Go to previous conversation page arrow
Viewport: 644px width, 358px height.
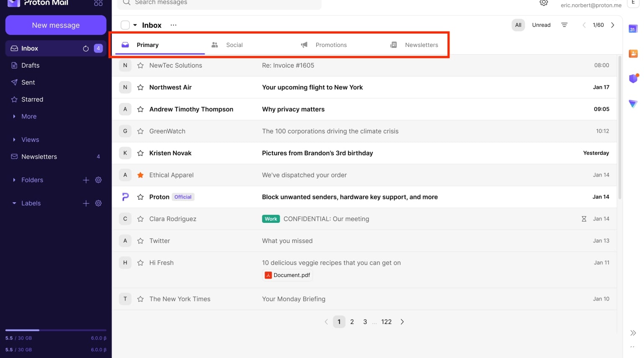pyautogui.click(x=584, y=25)
